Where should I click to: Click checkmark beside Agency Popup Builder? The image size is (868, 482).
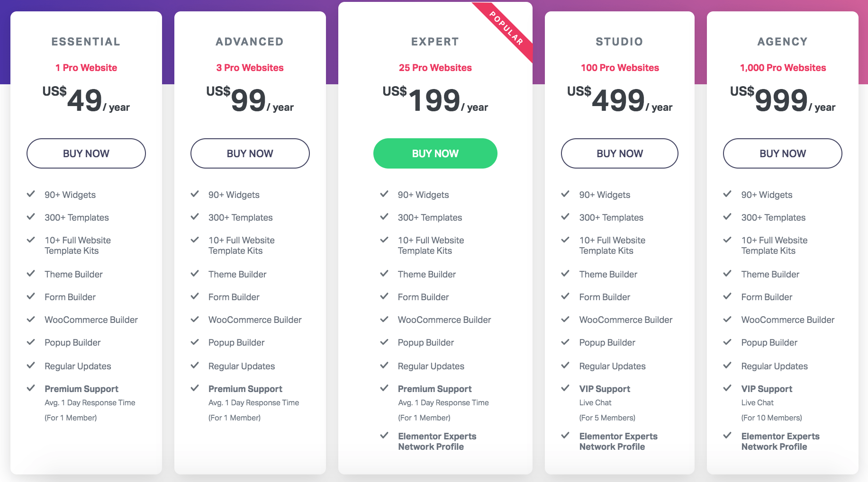pos(727,342)
